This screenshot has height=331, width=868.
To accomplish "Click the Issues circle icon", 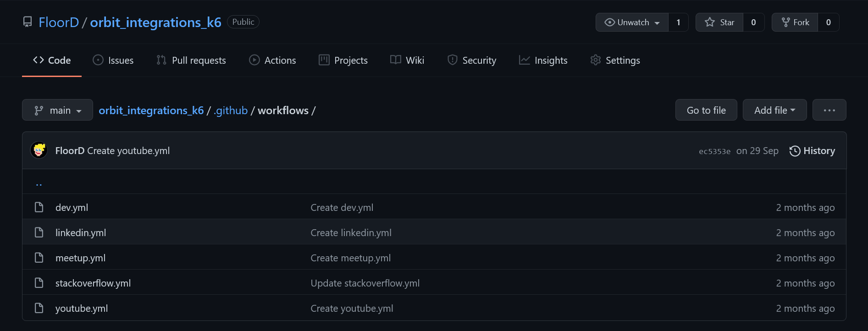I will [x=98, y=60].
